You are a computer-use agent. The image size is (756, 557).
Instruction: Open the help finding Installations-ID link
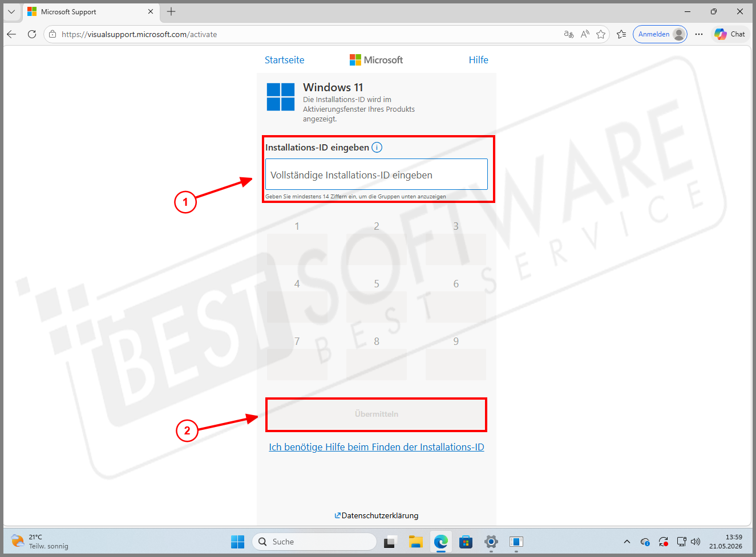377,447
